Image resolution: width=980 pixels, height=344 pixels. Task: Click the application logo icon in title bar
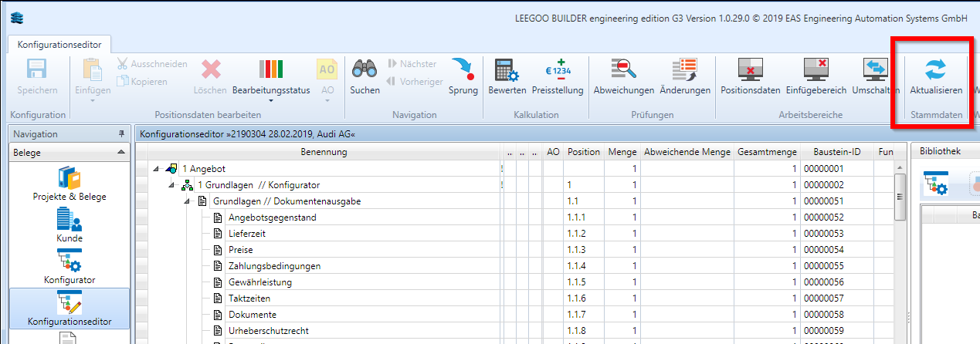(19, 17)
